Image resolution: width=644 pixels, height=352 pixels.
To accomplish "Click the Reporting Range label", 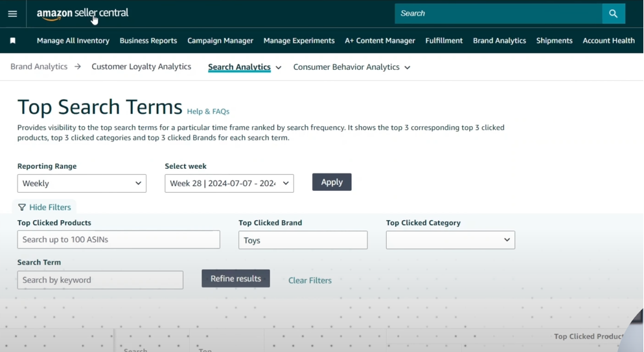I will click(x=47, y=166).
